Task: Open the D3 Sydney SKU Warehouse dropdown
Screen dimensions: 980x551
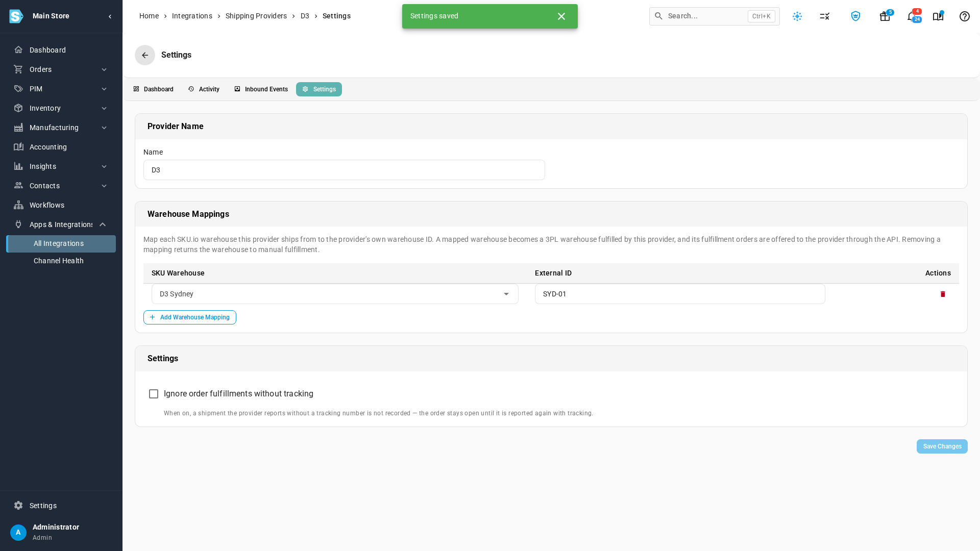Action: [x=335, y=294]
